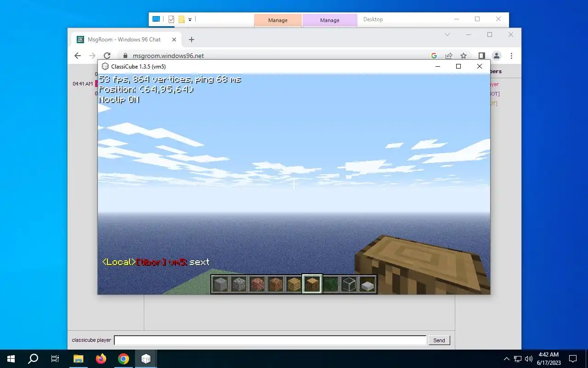
Task: Open Task View on taskbar
Action: 55,359
